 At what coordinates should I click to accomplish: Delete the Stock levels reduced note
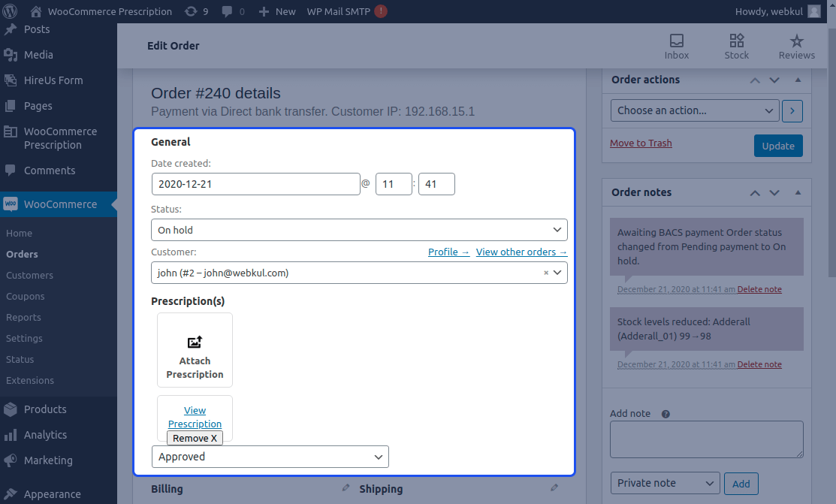pos(759,364)
